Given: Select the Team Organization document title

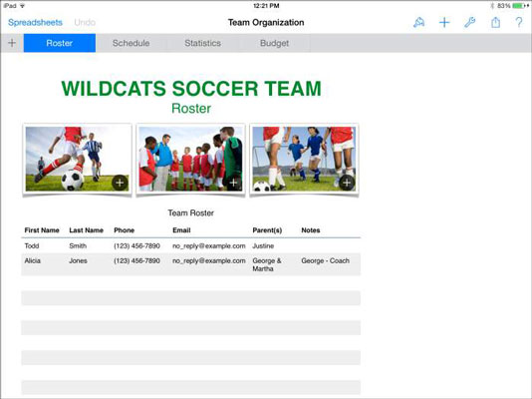Looking at the screenshot, I should click(266, 22).
